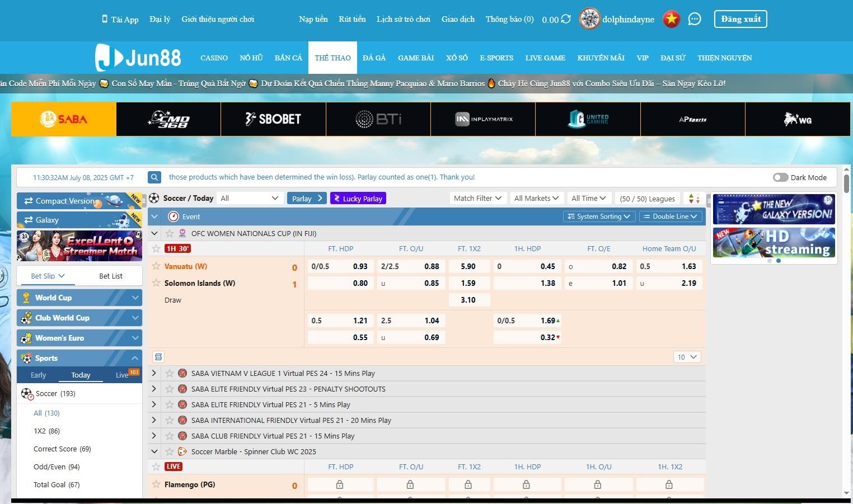Screen dimensions: 853x504
Task: Open the System Sorting dropdown
Action: tap(598, 216)
